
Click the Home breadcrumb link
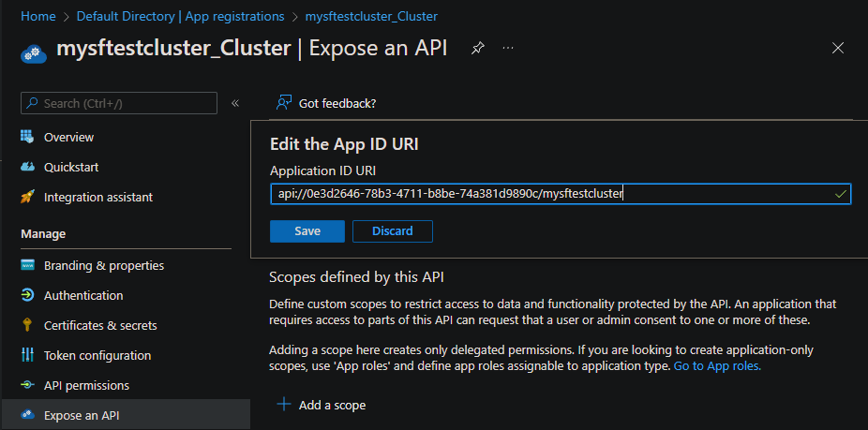37,16
